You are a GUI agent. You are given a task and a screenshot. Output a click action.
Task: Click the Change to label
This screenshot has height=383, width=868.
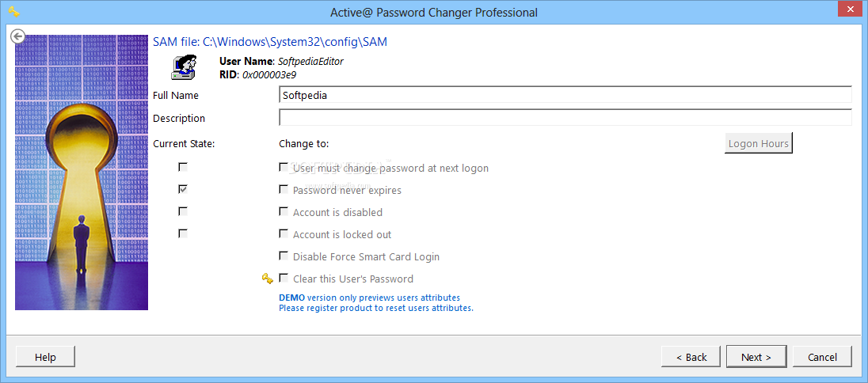[x=304, y=144]
